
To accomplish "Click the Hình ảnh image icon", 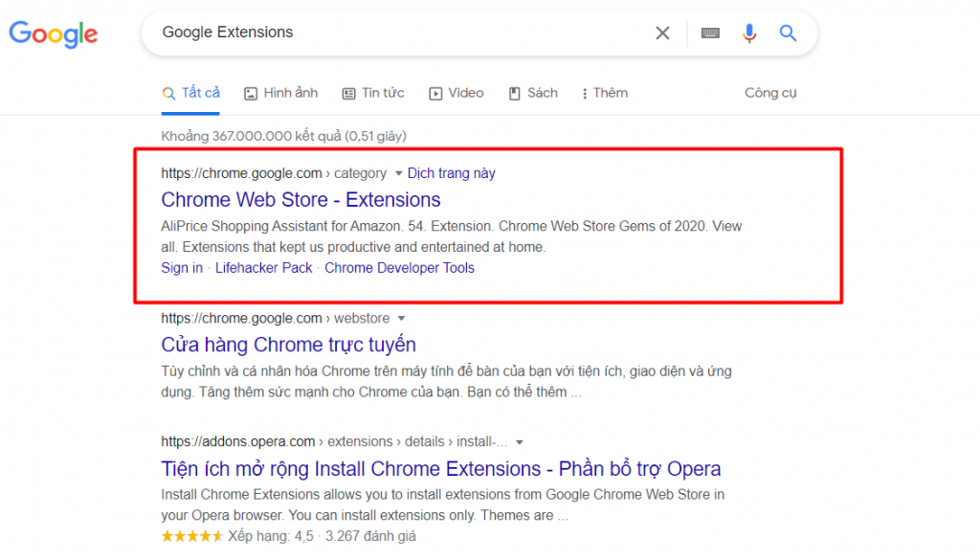I will coord(251,94).
